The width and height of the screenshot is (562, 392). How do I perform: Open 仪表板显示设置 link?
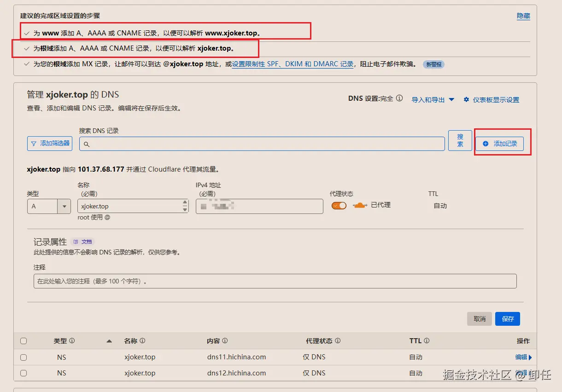(496, 100)
